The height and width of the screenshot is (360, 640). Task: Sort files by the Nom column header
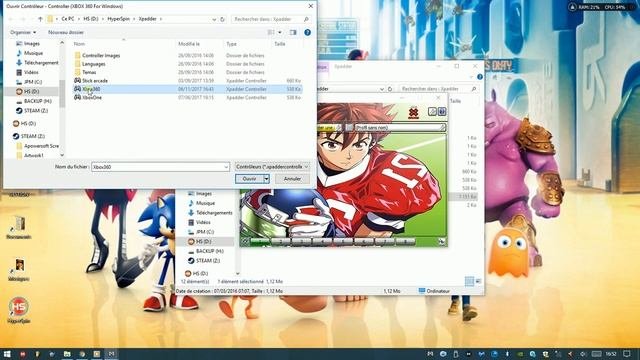(80, 44)
